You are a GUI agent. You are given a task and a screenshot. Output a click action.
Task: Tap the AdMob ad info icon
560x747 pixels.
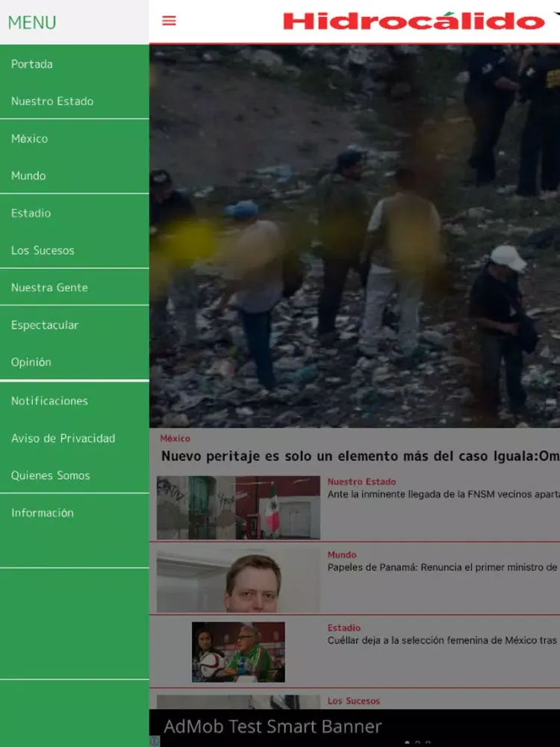pyautogui.click(x=155, y=741)
